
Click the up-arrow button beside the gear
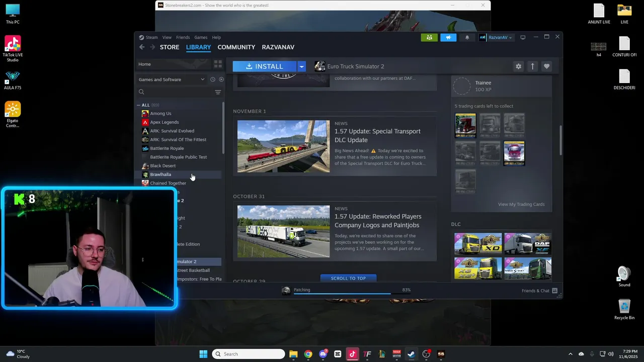click(532, 66)
